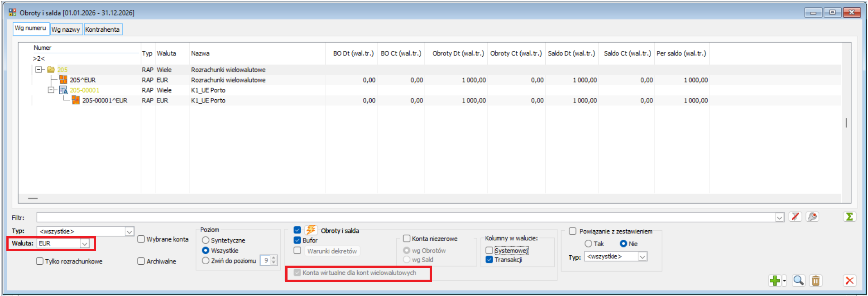Tick the Konta niezerowe checkbox
Screen dimensions: 868x296
(x=407, y=238)
